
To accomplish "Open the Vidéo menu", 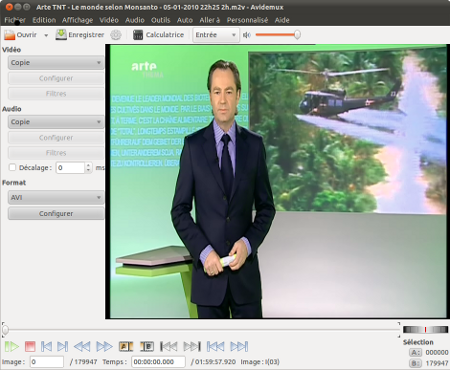I will (109, 20).
